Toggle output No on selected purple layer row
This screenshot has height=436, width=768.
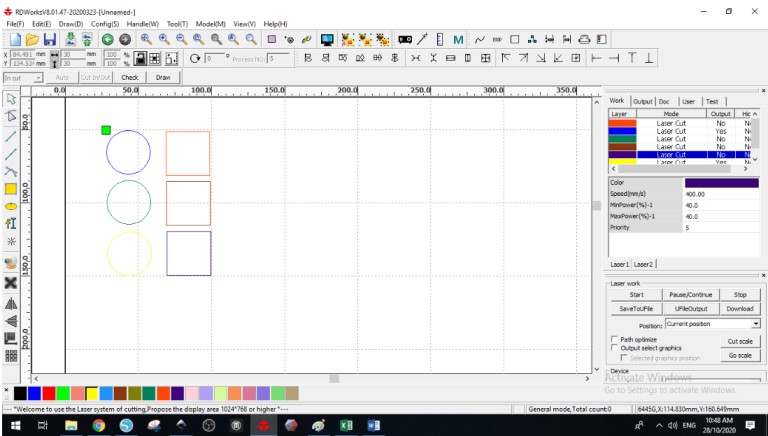click(x=720, y=155)
